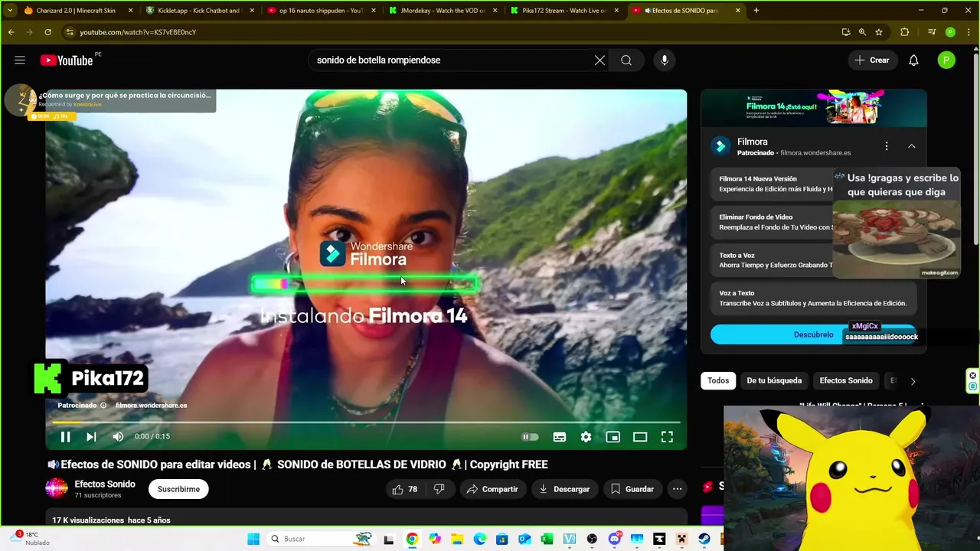
Task: Click the search magnifier button
Action: coord(626,60)
